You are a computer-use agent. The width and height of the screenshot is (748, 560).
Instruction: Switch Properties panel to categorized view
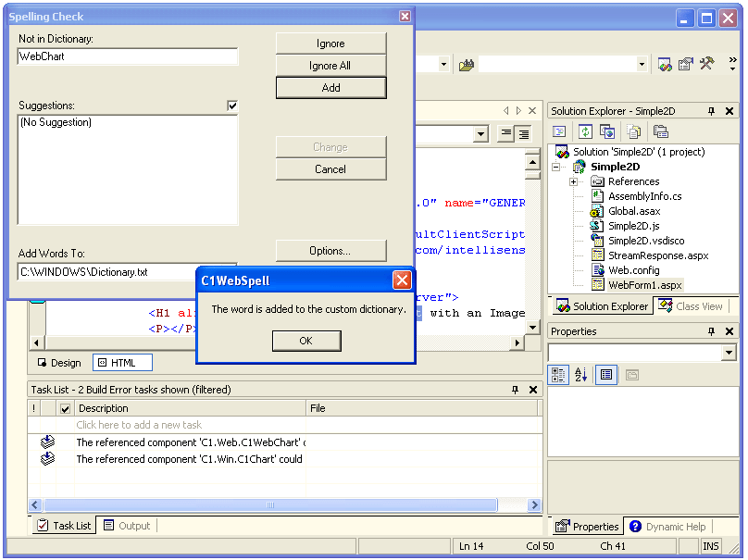(x=558, y=374)
